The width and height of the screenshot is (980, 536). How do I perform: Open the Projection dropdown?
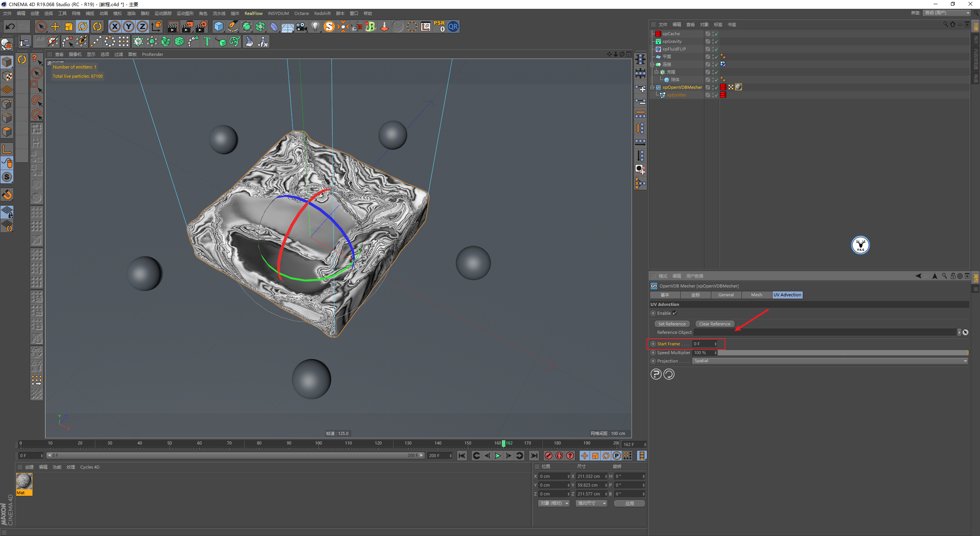click(x=830, y=361)
